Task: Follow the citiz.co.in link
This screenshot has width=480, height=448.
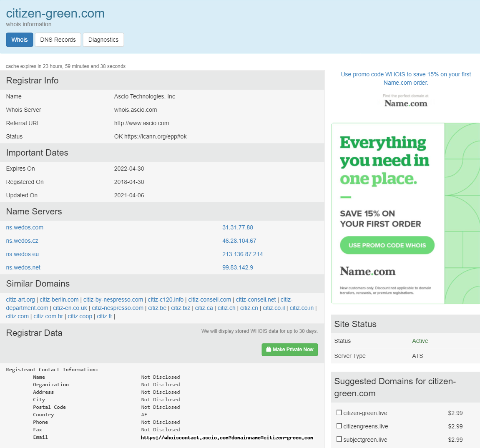Action: [x=302, y=308]
